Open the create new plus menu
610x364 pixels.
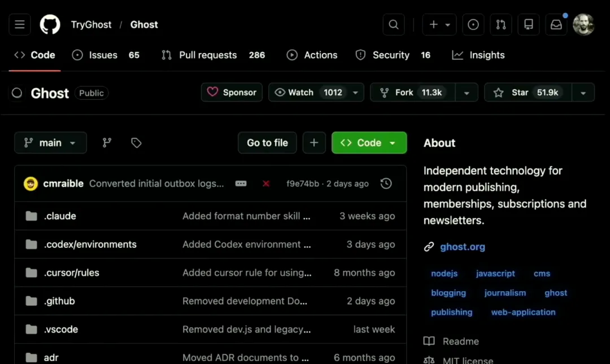tap(439, 24)
